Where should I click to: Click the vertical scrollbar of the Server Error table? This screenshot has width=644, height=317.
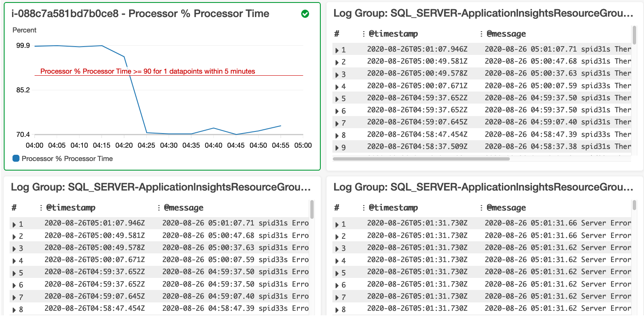[x=634, y=205]
